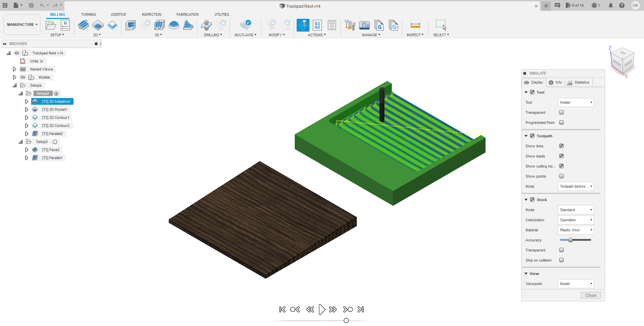Image resolution: width=644 pixels, height=326 pixels.
Task: Open the Statistics tab in the Simulate panel
Action: [578, 82]
